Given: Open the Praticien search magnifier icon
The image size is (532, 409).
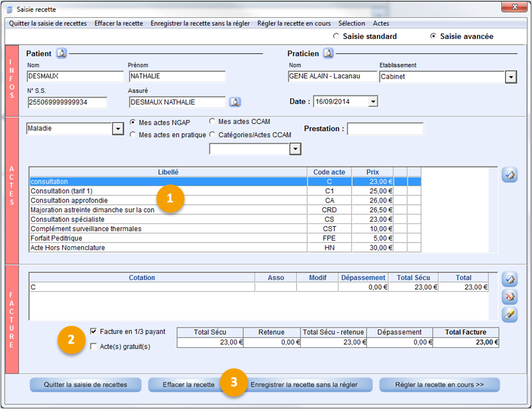Looking at the screenshot, I should pyautogui.click(x=328, y=53).
